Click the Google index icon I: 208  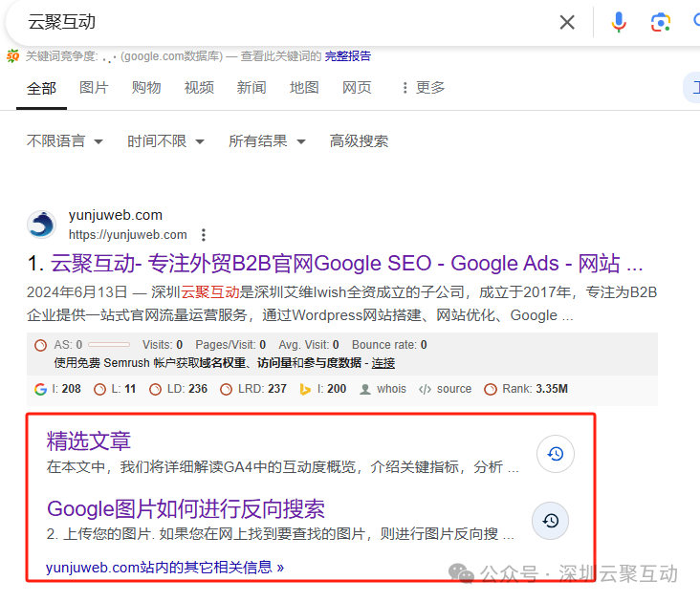[40, 389]
